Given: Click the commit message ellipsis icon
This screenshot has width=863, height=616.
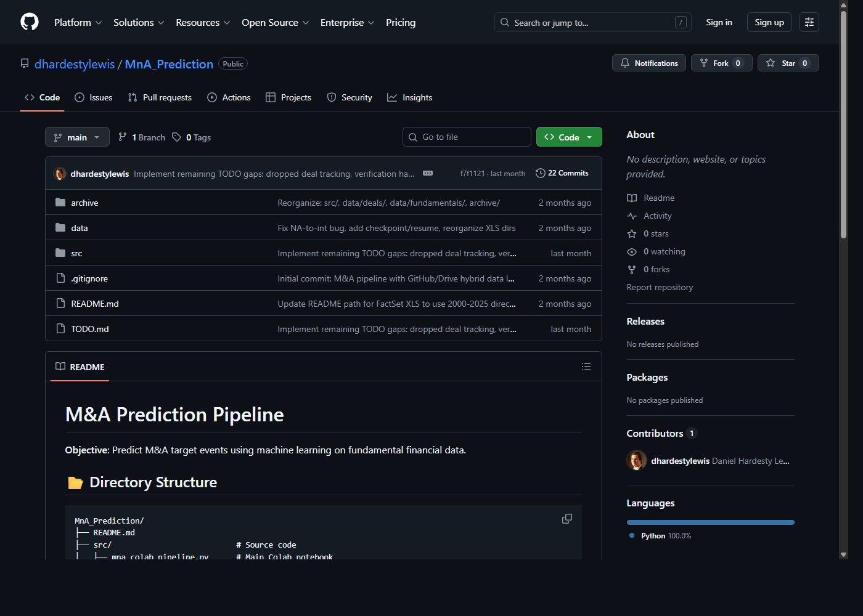Looking at the screenshot, I should point(428,173).
